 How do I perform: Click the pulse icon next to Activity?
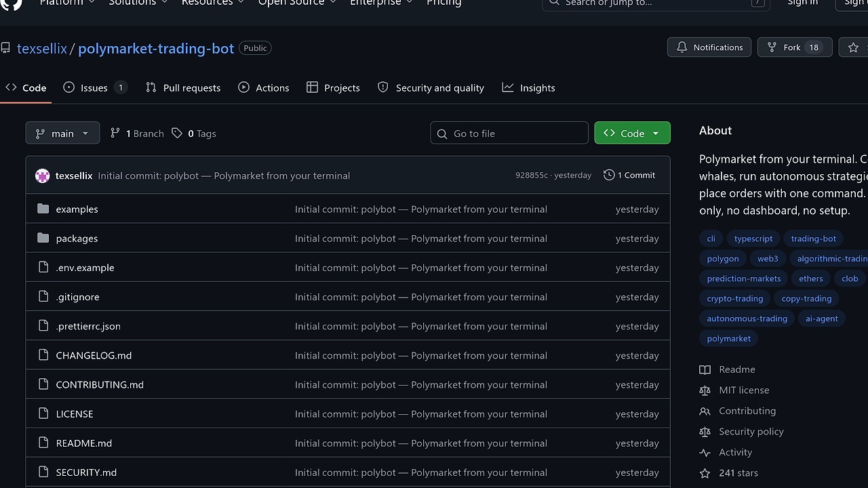pos(705,452)
